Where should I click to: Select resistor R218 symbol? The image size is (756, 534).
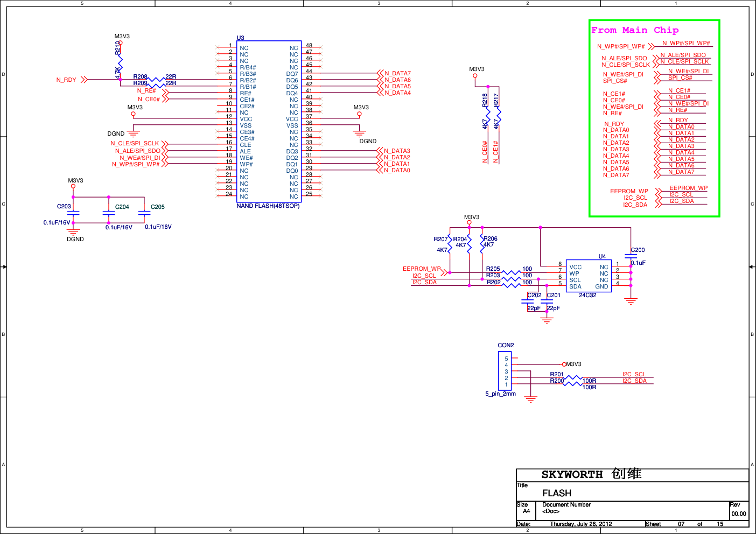pos(488,113)
